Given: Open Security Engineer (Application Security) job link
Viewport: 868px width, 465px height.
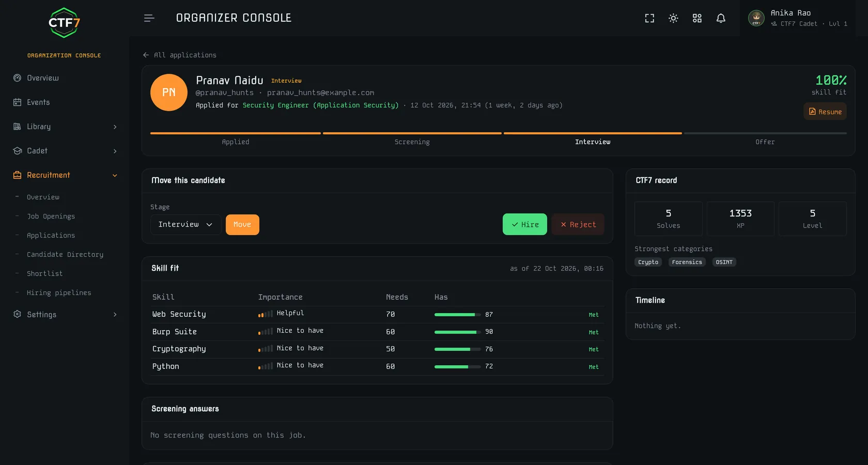Looking at the screenshot, I should 320,105.
